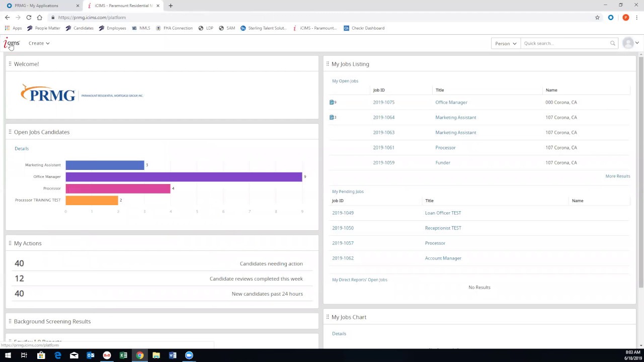Click the My Jobs Listing panel handle
Screen dimensions: 644x362
pyautogui.click(x=328, y=64)
